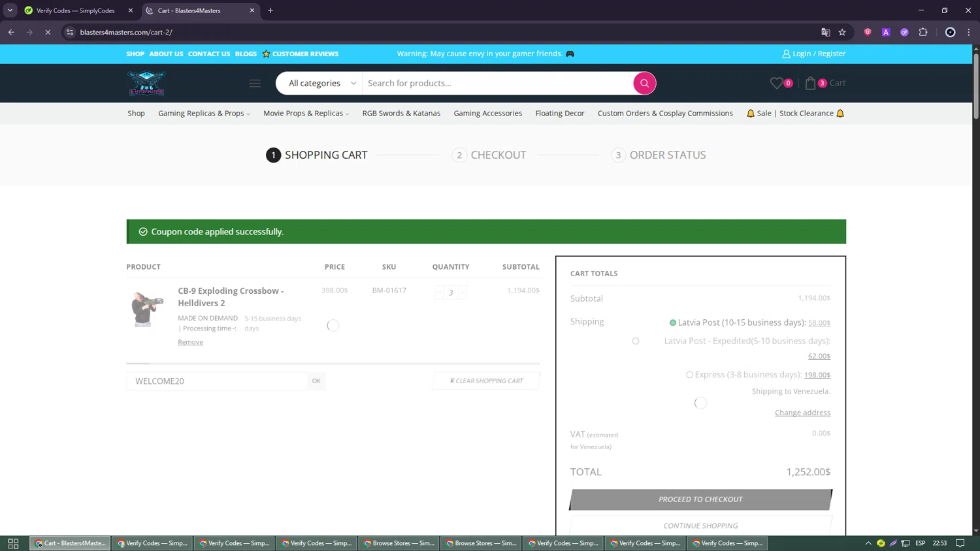Open the Windows Task View icon
980x551 pixels.
(13, 543)
